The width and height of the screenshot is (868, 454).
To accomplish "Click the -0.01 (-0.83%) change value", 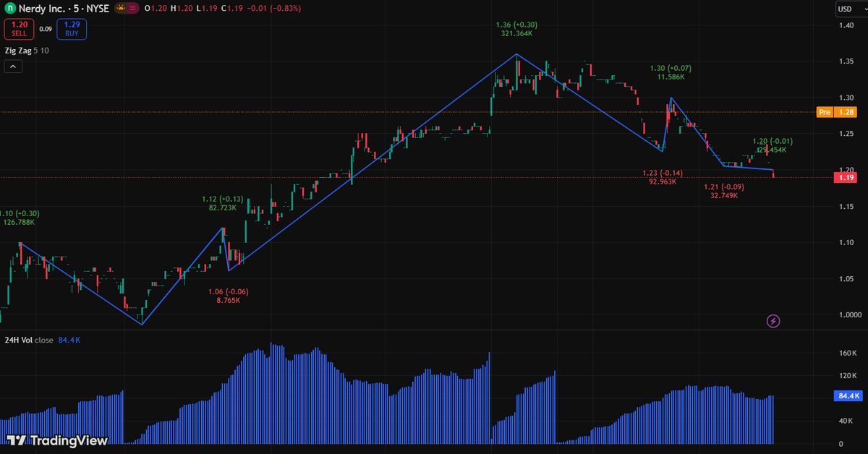I will pyautogui.click(x=274, y=9).
